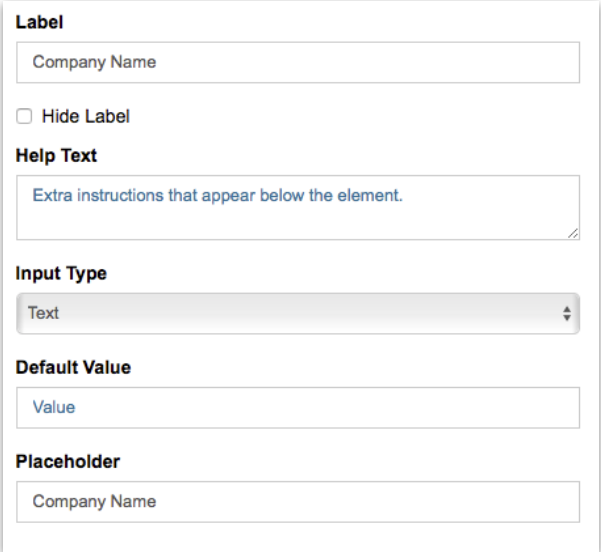The image size is (601, 552).
Task: Select the 'Text' value shown in Input Type
Action: tap(44, 313)
